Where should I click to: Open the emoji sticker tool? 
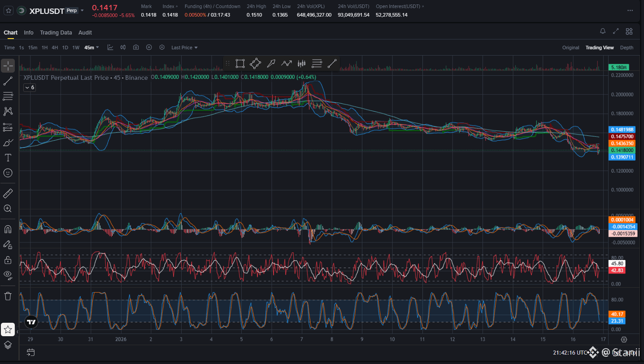(x=8, y=173)
